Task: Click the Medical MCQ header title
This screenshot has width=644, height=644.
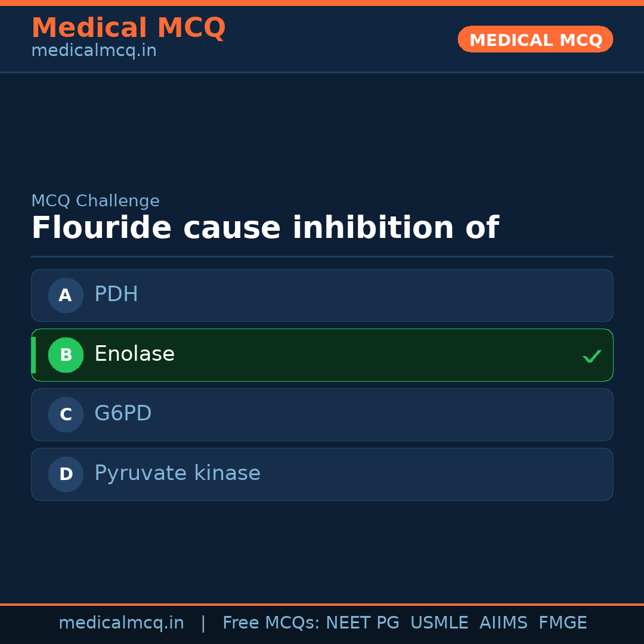Action: (x=128, y=28)
